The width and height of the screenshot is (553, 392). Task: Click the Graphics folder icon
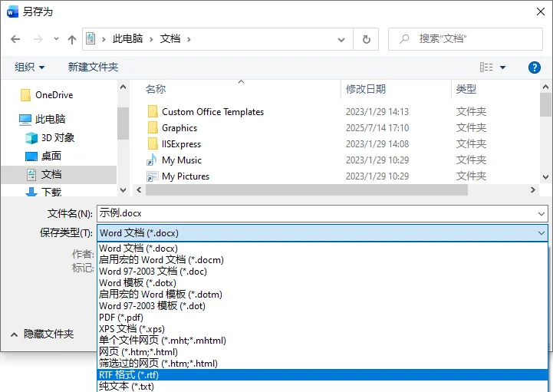click(153, 128)
